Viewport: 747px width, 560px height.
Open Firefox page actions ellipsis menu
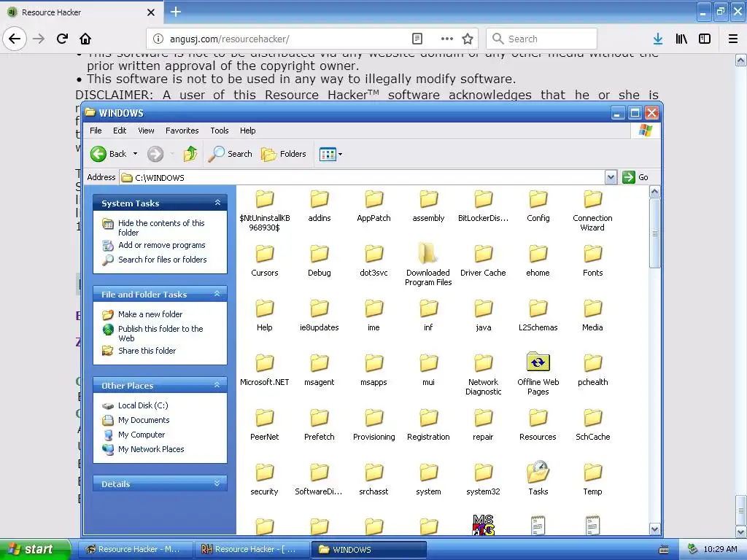click(447, 39)
